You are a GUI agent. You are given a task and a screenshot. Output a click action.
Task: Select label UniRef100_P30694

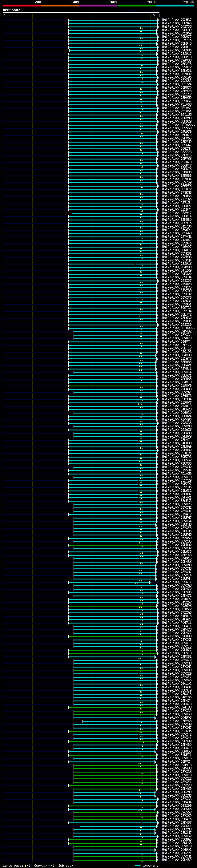pos(177,230)
